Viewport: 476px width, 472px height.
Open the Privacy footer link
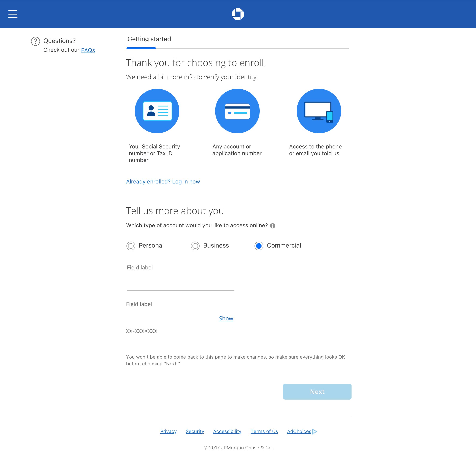(x=168, y=431)
